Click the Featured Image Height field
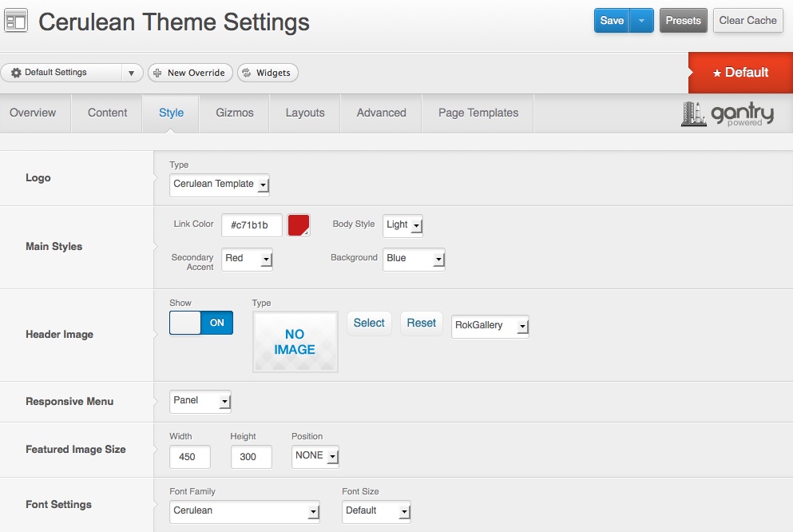The image size is (793, 532). click(x=252, y=457)
